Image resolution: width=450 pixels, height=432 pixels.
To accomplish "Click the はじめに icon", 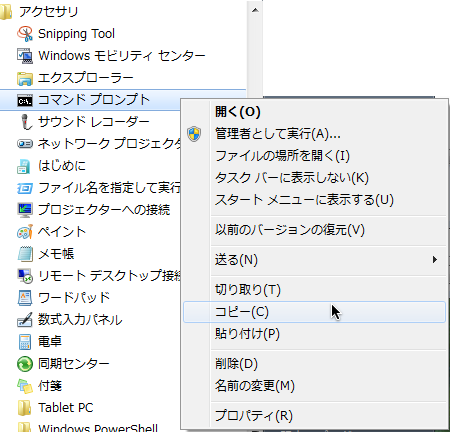I will pos(24,166).
